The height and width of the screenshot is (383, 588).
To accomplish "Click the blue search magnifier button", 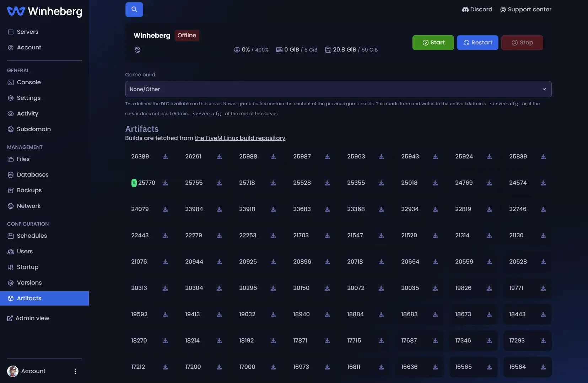I will pos(134,10).
